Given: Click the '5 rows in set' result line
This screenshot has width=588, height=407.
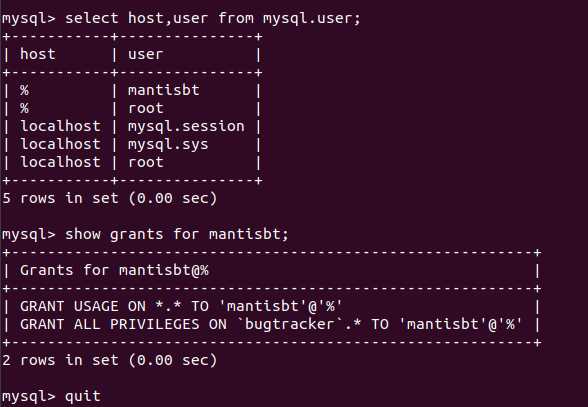Looking at the screenshot, I should [x=110, y=198].
